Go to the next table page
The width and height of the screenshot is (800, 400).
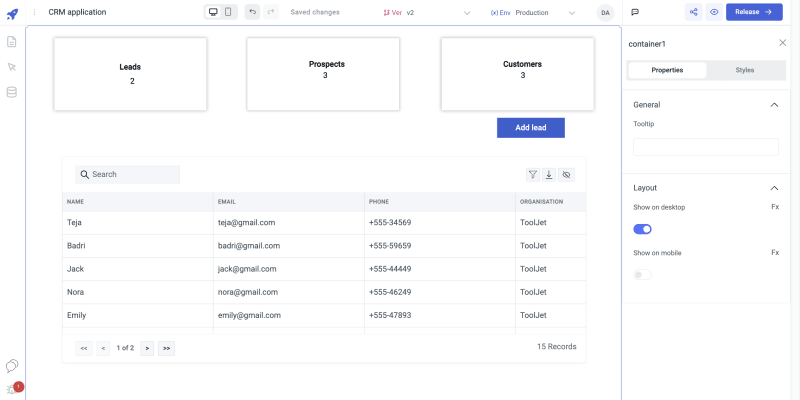point(147,348)
